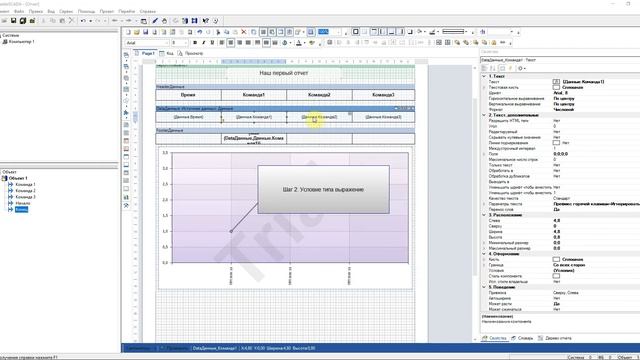
Task: Collapse the '3. Расположение' property group
Action: pyautogui.click(x=484, y=215)
